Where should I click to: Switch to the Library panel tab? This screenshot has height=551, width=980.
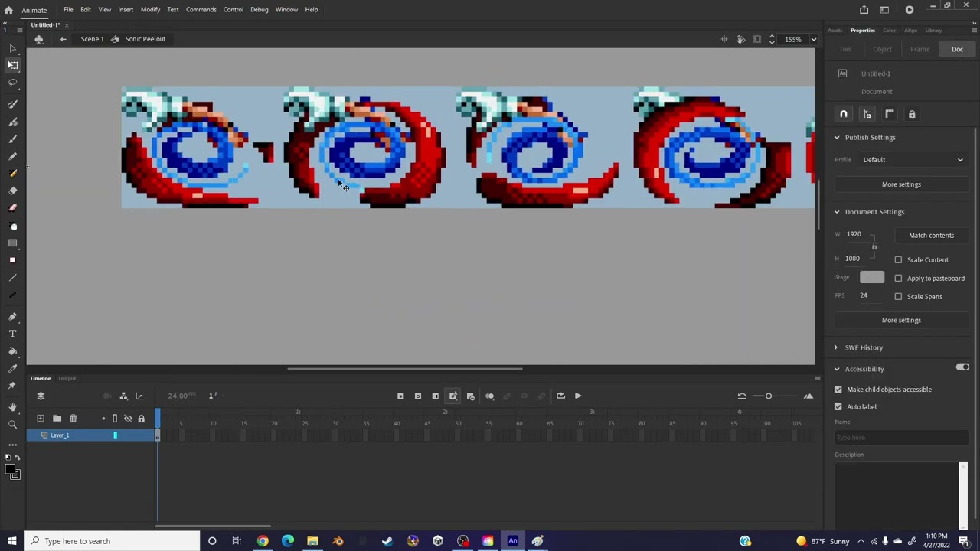(x=933, y=31)
